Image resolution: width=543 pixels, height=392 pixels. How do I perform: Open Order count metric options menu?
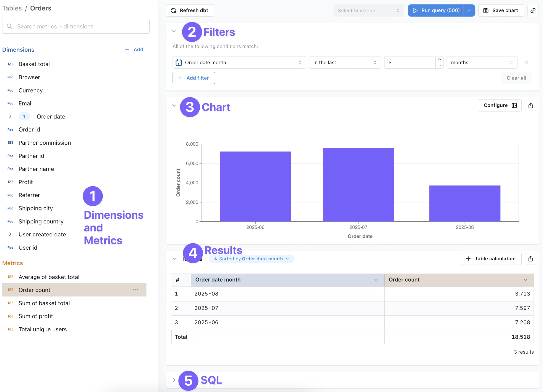tap(136, 290)
